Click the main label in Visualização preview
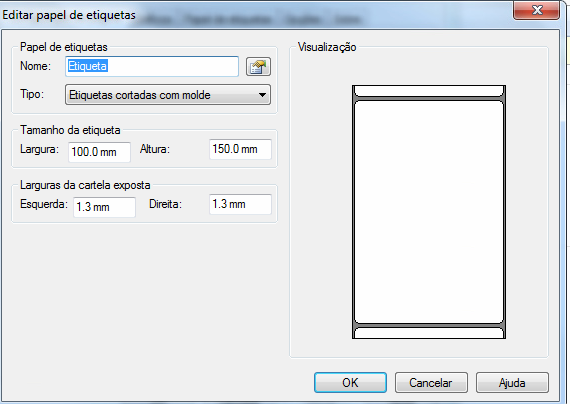The height and width of the screenshot is (404, 570). 429,212
